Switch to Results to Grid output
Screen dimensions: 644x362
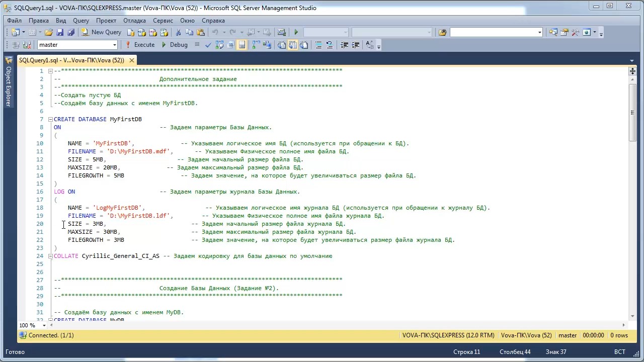pyautogui.click(x=293, y=45)
